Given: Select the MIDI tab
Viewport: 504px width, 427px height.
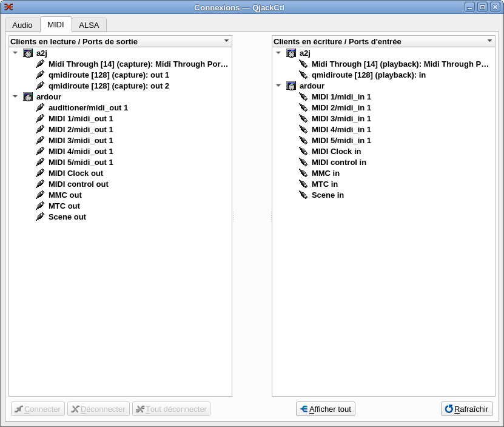Looking at the screenshot, I should coord(56,24).
